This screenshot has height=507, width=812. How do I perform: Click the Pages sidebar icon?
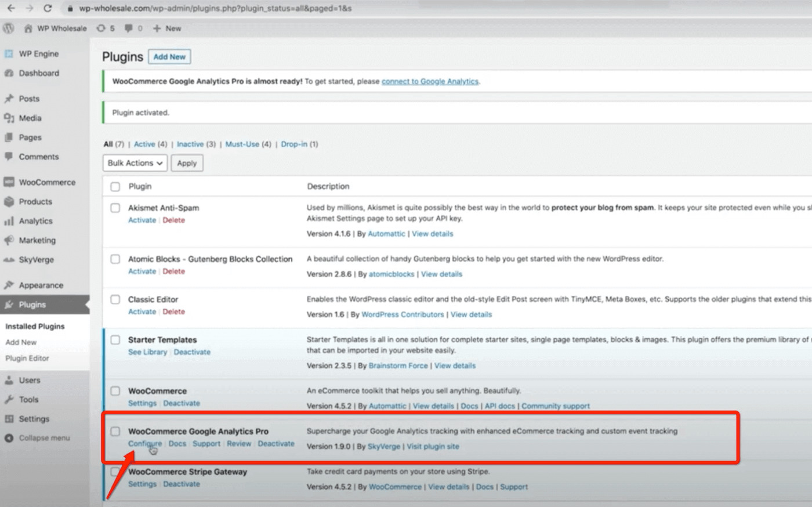(9, 137)
